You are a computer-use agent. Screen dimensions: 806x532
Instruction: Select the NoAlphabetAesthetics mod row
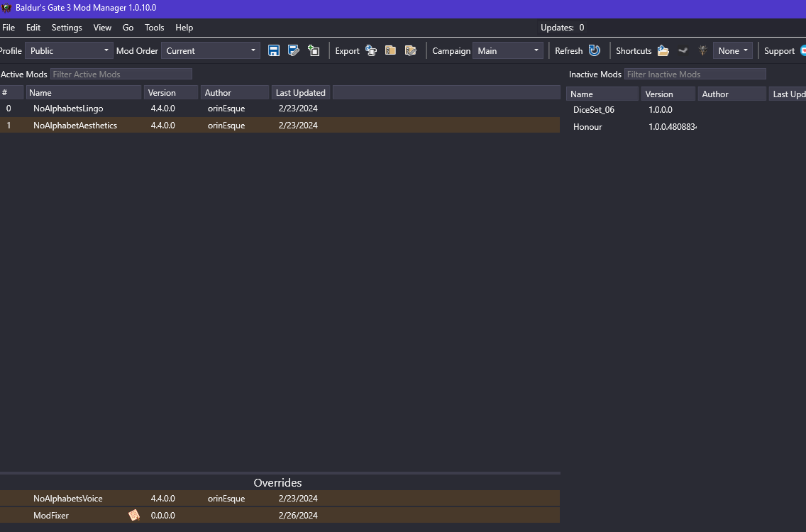tap(280, 125)
